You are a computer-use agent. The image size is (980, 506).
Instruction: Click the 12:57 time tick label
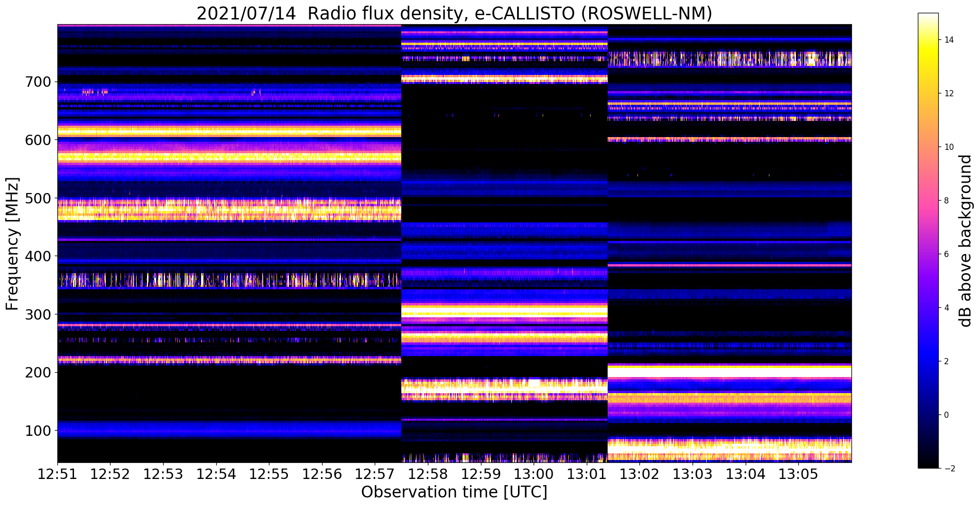click(375, 474)
